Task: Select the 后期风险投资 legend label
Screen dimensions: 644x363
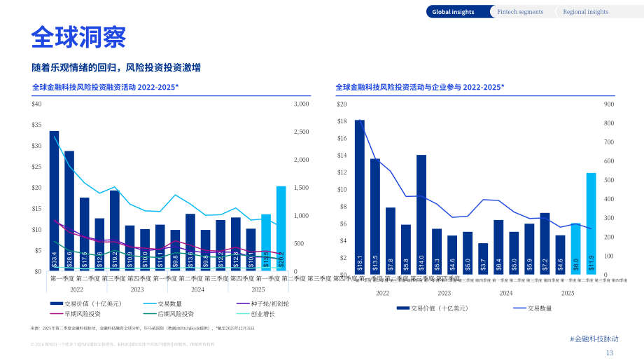Action: [x=176, y=314]
